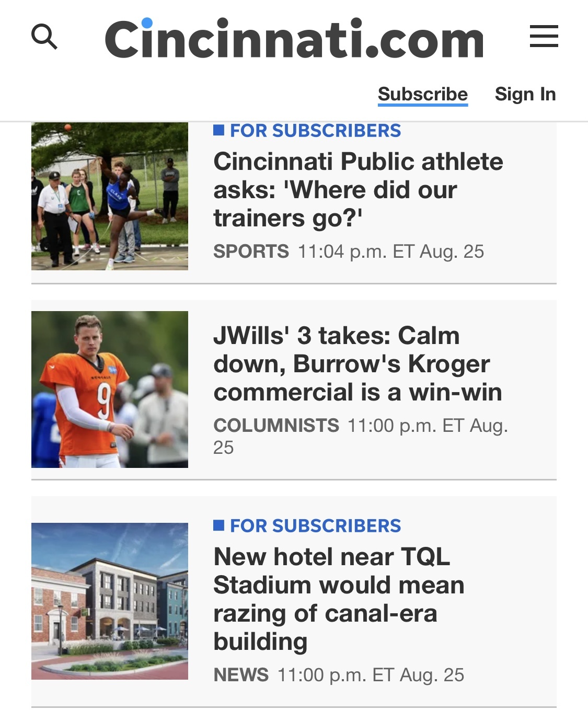Click FOR SUBSCRIBERS tag above hotel article
This screenshot has height=710, width=588.
(x=316, y=526)
